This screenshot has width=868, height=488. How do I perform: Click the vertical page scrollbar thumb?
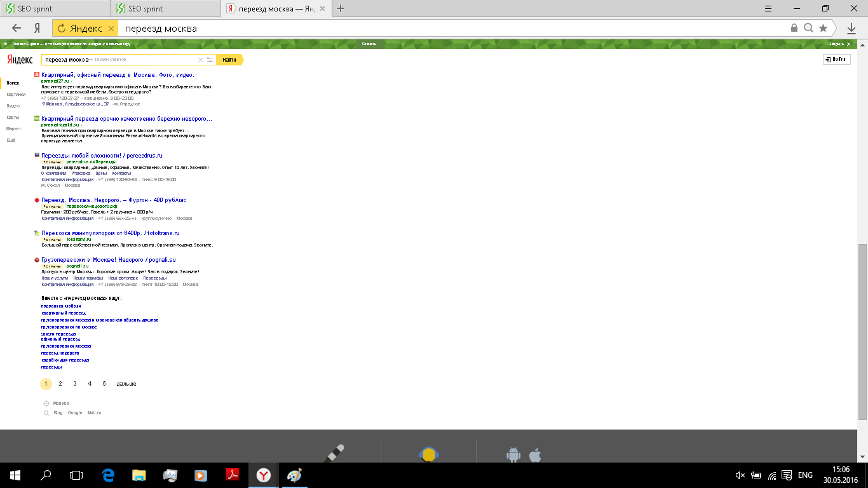(862, 332)
